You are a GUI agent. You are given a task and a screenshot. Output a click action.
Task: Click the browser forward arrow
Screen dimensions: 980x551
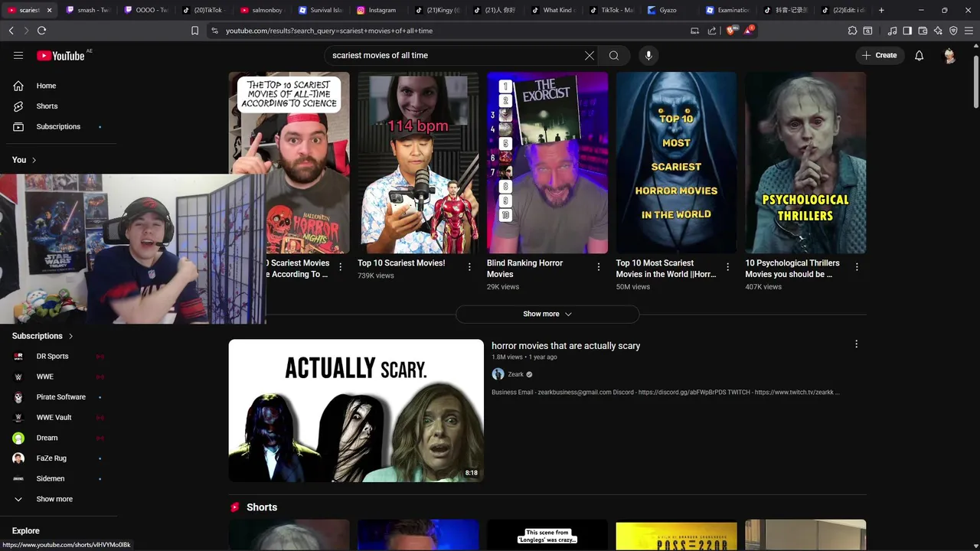click(x=26, y=31)
